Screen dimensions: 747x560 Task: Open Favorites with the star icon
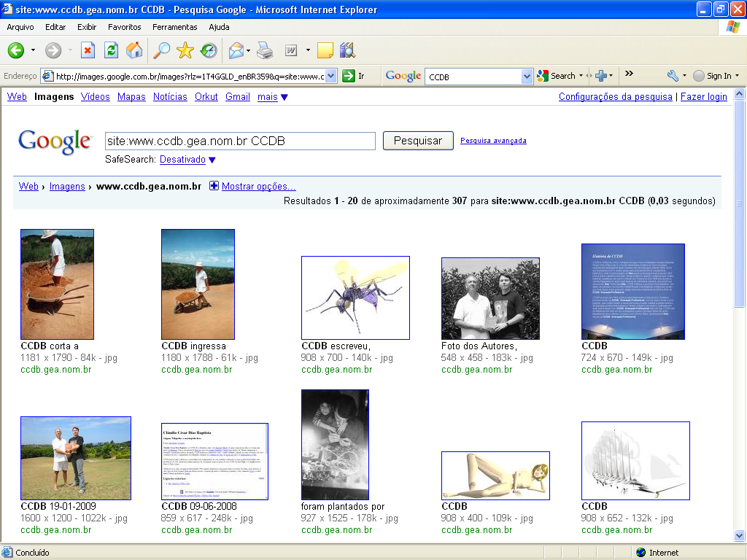pyautogui.click(x=185, y=50)
